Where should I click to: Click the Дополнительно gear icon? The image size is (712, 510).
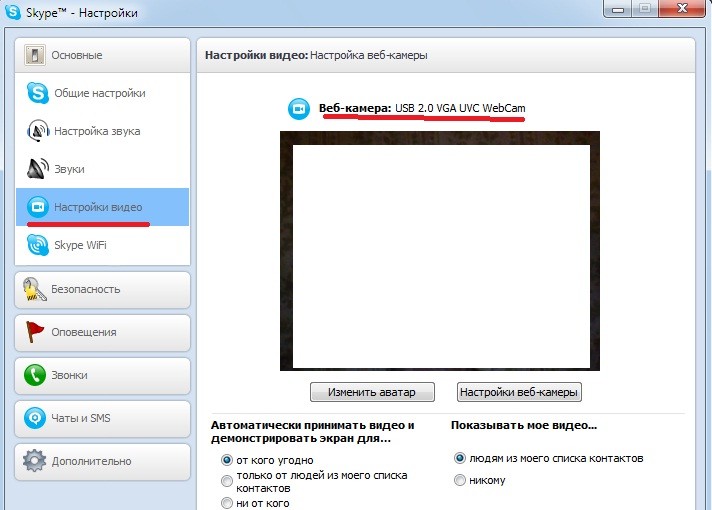coord(35,461)
